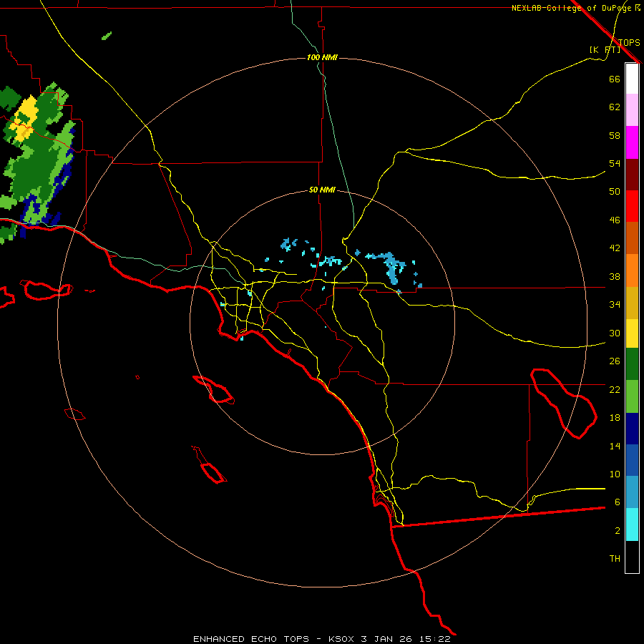Select the 2 legend value
The image size is (644, 644).
coord(617,531)
